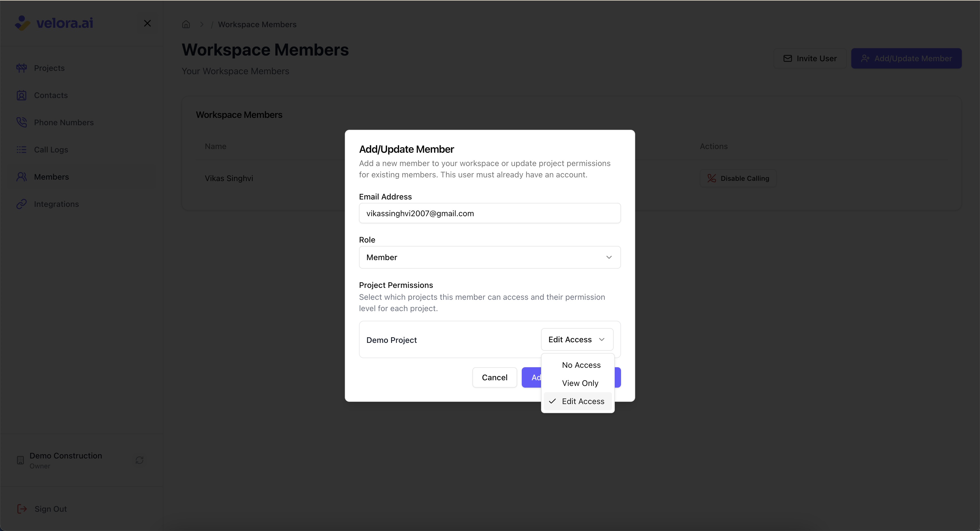The width and height of the screenshot is (980, 531).
Task: Click the Role dropdown chevron arrow
Action: tap(609, 257)
